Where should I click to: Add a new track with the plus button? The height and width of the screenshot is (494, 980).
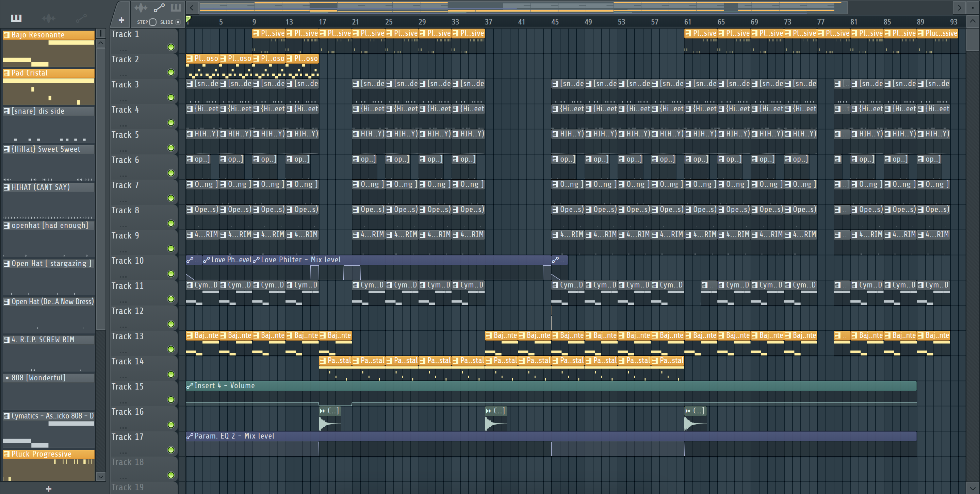pyautogui.click(x=121, y=20)
